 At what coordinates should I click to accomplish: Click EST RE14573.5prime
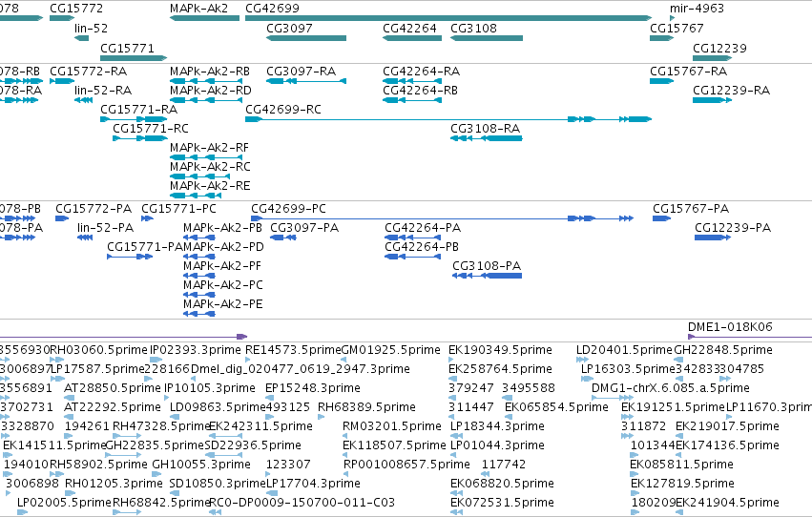(249, 360)
